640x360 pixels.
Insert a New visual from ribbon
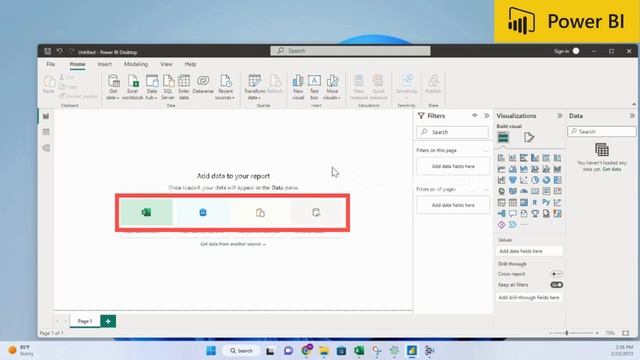[x=298, y=87]
